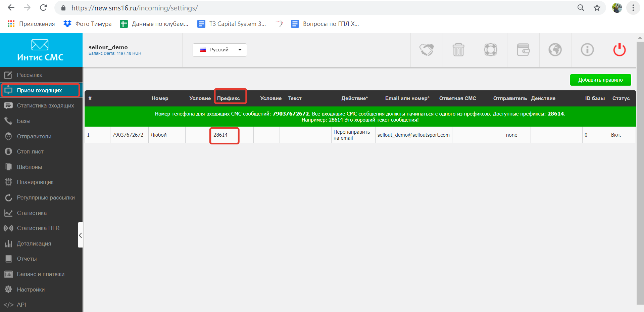Click the sellout_demo account name
Image resolution: width=644 pixels, height=312 pixels.
108,47
